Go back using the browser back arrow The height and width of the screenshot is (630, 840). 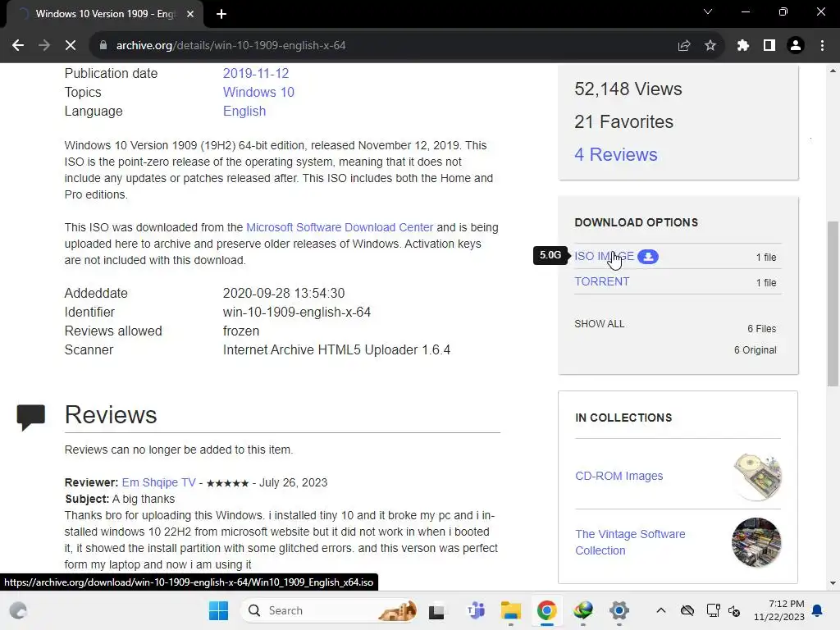(x=18, y=46)
